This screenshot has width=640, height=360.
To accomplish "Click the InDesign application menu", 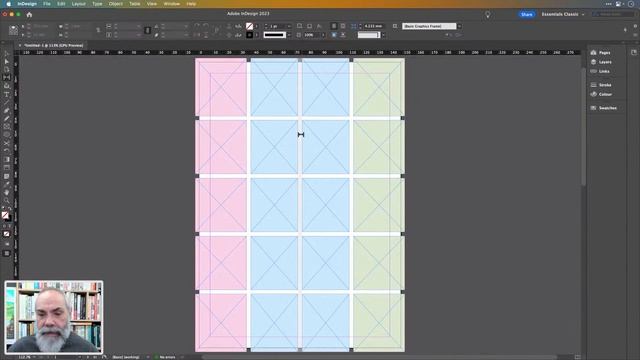I will coord(27,4).
